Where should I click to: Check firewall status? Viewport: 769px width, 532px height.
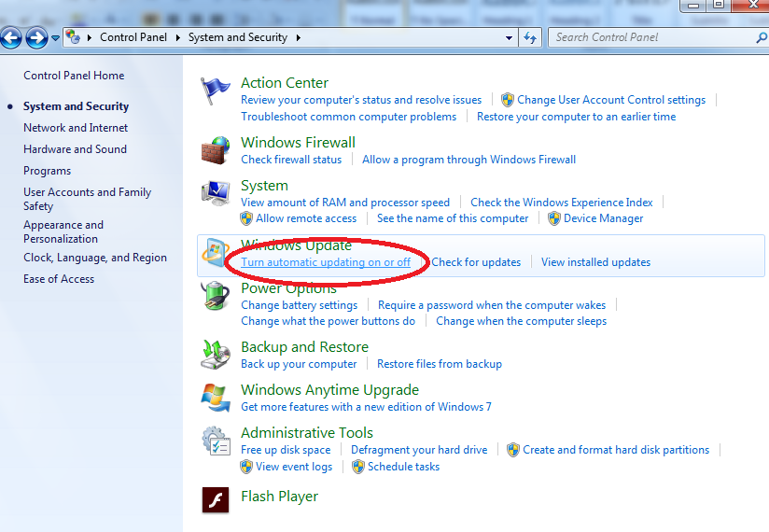coord(291,160)
